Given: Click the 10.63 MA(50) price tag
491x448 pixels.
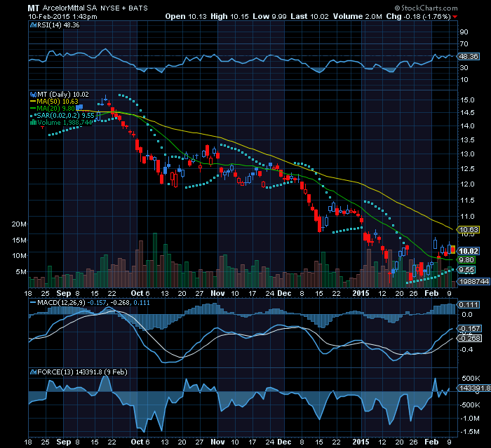Looking at the screenshot, I should [469, 230].
